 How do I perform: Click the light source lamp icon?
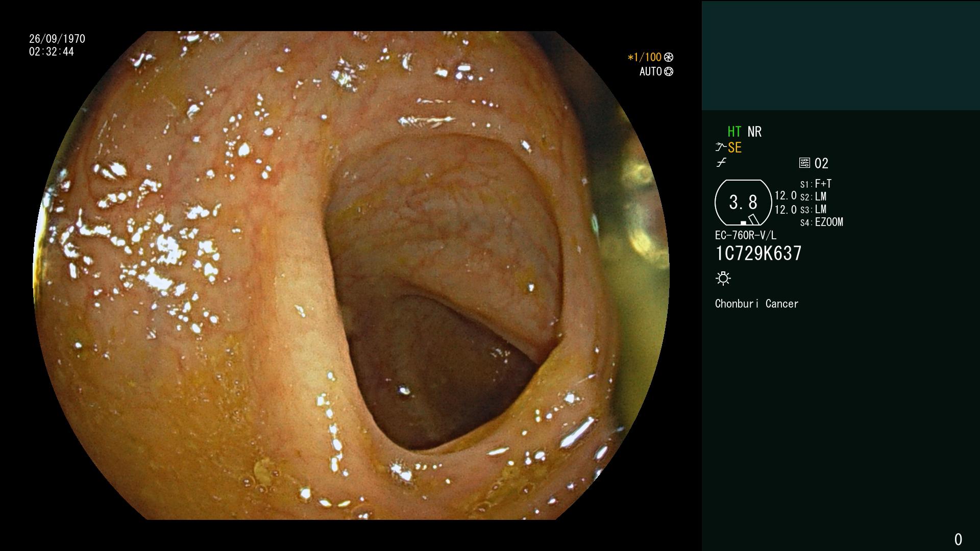point(723,278)
